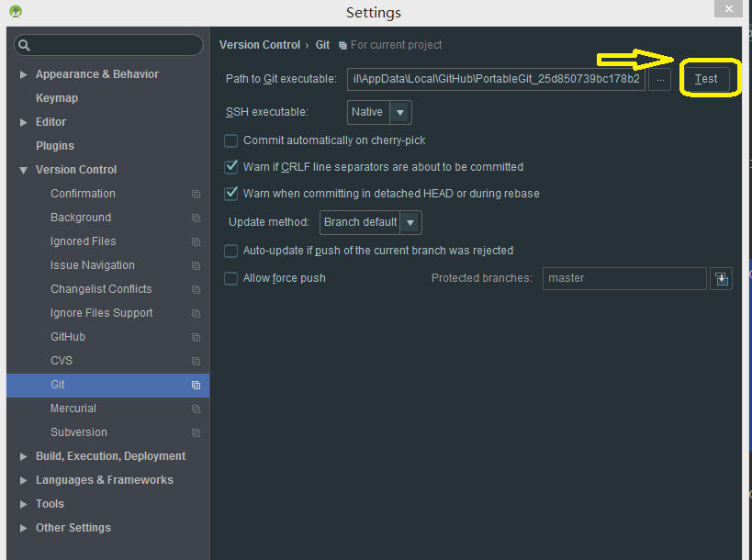The width and height of the screenshot is (752, 560).
Task: Expand Build, Execution, Deployment arrow
Action: pyautogui.click(x=23, y=456)
